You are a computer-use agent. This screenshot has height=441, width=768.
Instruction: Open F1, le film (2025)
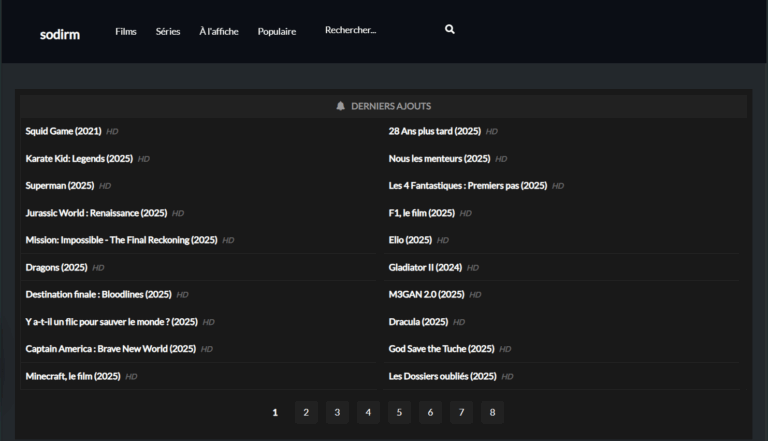421,213
